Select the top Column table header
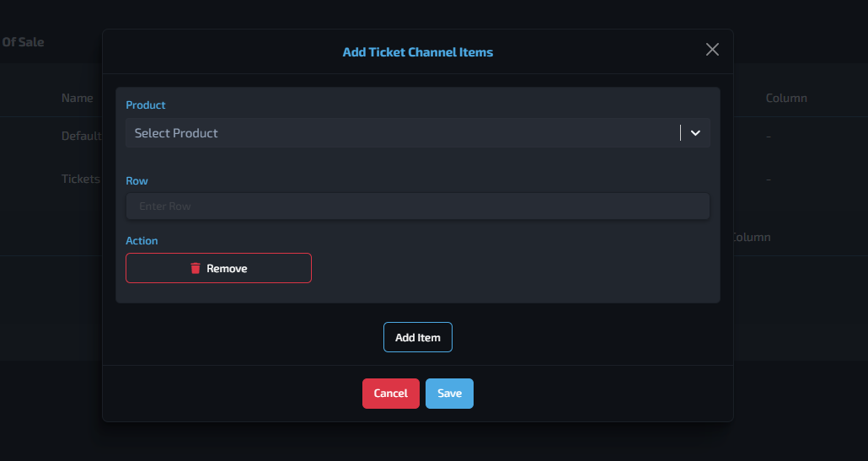The image size is (868, 461). (x=786, y=98)
